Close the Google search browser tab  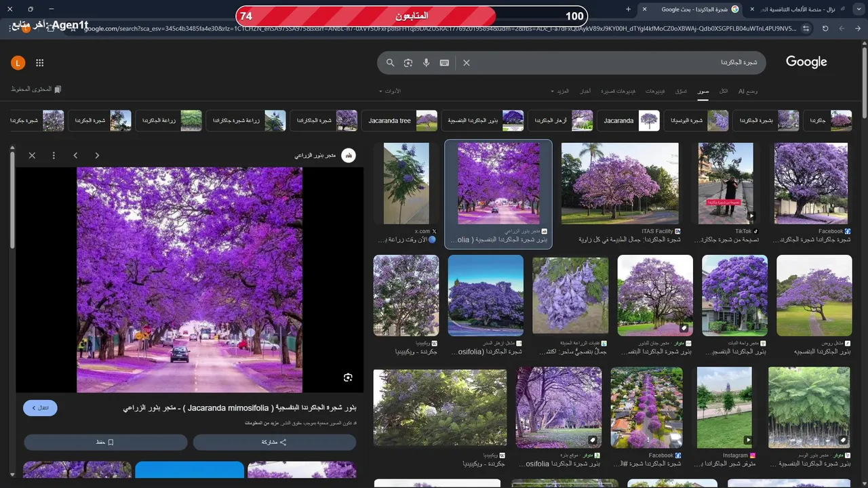[x=645, y=9]
